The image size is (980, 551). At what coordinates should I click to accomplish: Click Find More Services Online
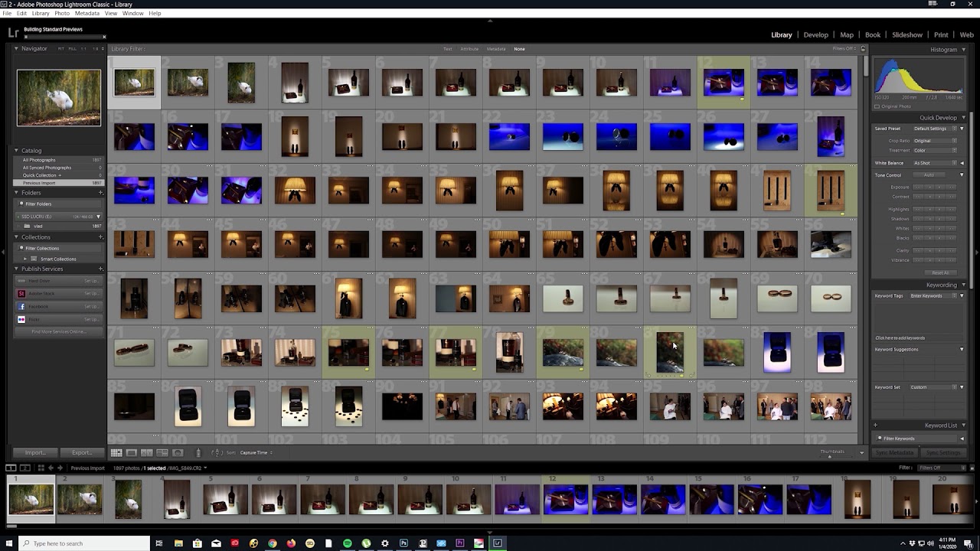[x=58, y=331]
